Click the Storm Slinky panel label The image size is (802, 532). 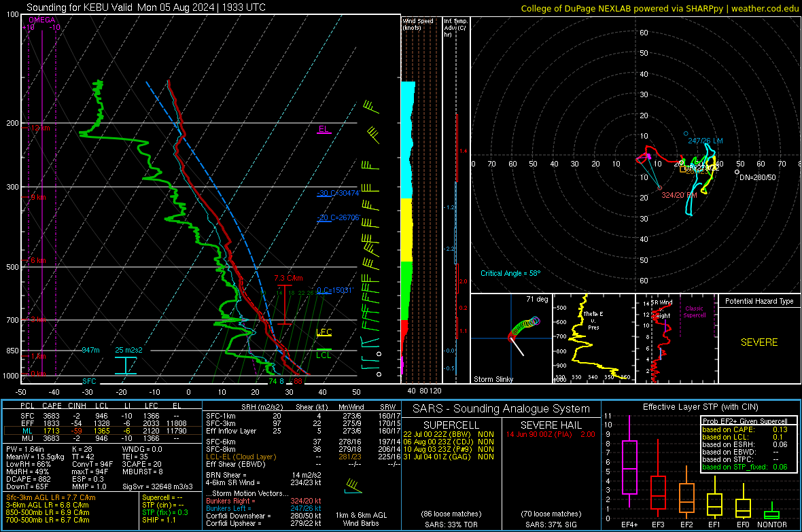click(x=493, y=379)
